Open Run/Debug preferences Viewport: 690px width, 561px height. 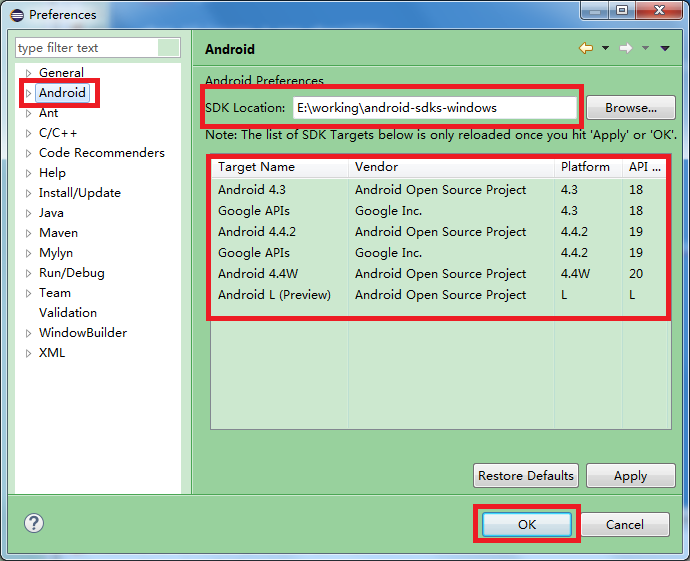coord(72,273)
